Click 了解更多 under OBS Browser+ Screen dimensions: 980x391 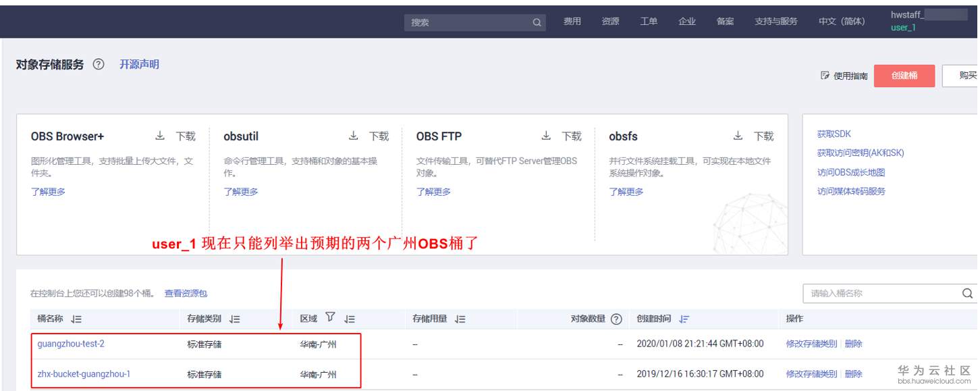point(48,192)
